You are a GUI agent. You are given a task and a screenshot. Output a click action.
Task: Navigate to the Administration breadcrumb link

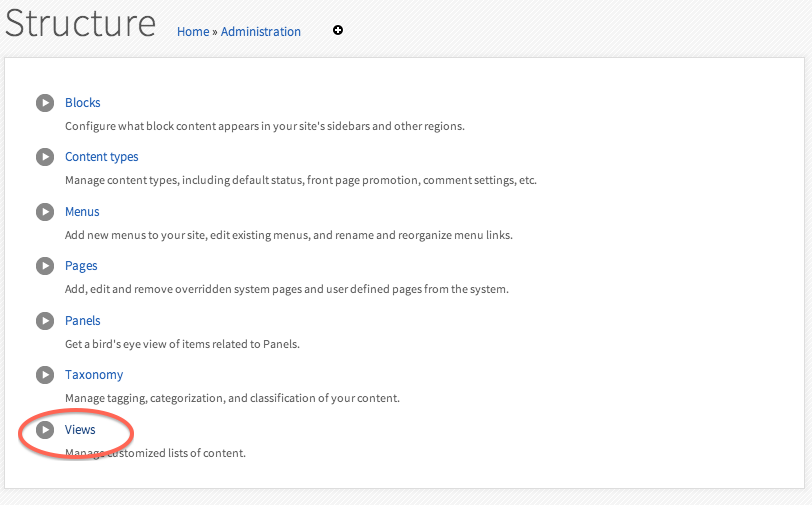click(261, 32)
